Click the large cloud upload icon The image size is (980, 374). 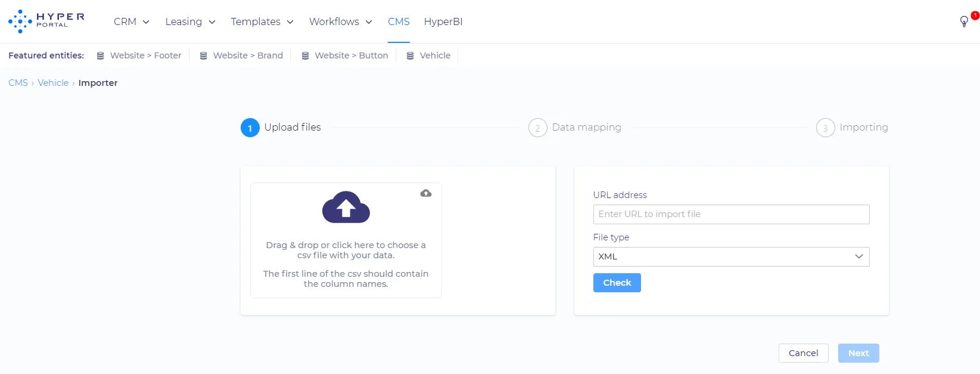(346, 207)
